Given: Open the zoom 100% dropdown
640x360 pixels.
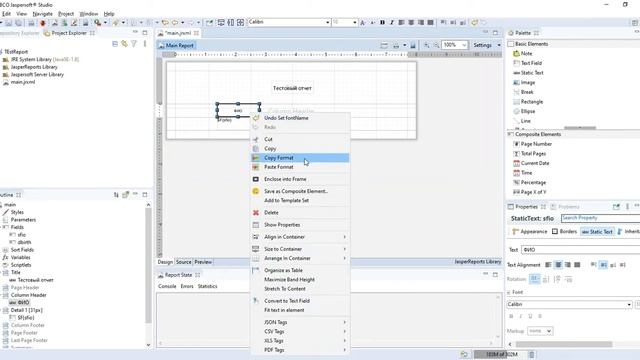Looking at the screenshot, I should tap(464, 45).
